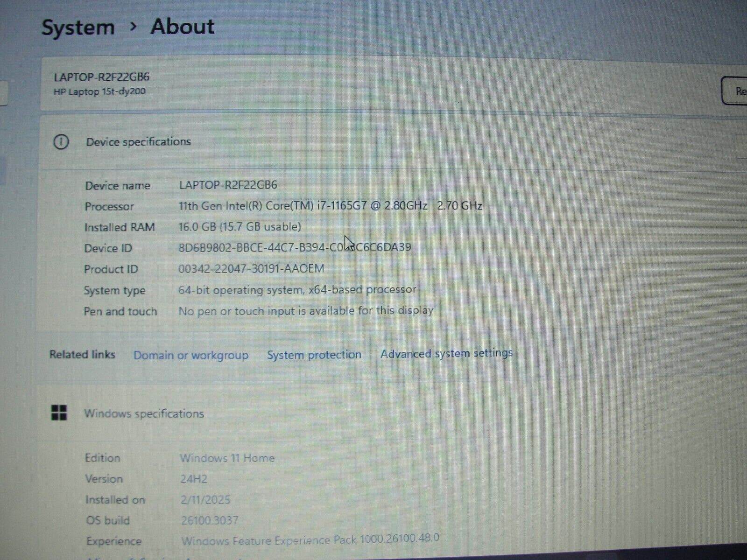Click the Processor i7-1165G7 value
The width and height of the screenshot is (747, 560).
pyautogui.click(x=330, y=206)
